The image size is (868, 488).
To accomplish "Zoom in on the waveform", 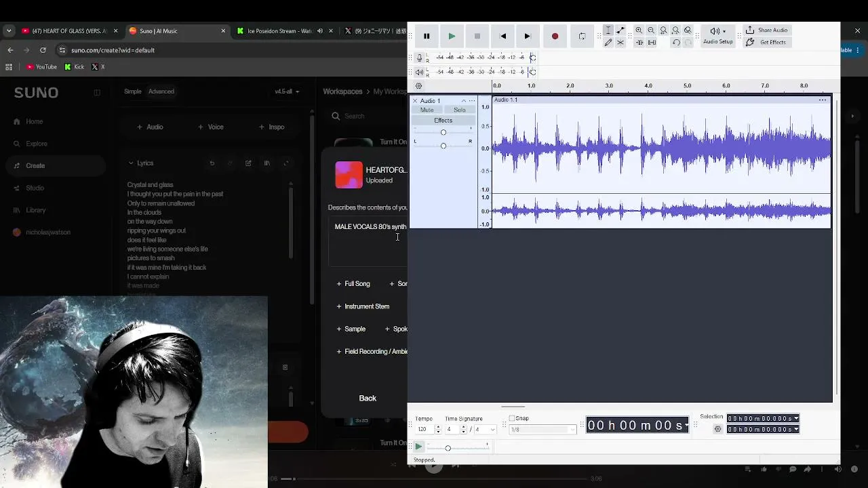I will coord(639,30).
